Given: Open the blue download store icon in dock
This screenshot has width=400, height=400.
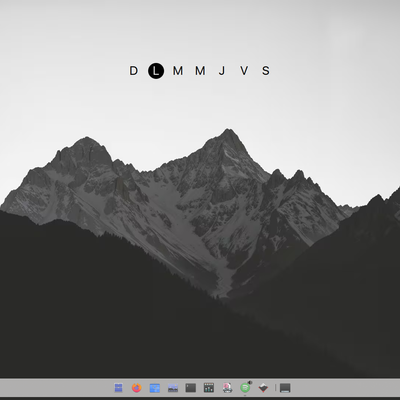Looking at the screenshot, I should click(x=154, y=388).
